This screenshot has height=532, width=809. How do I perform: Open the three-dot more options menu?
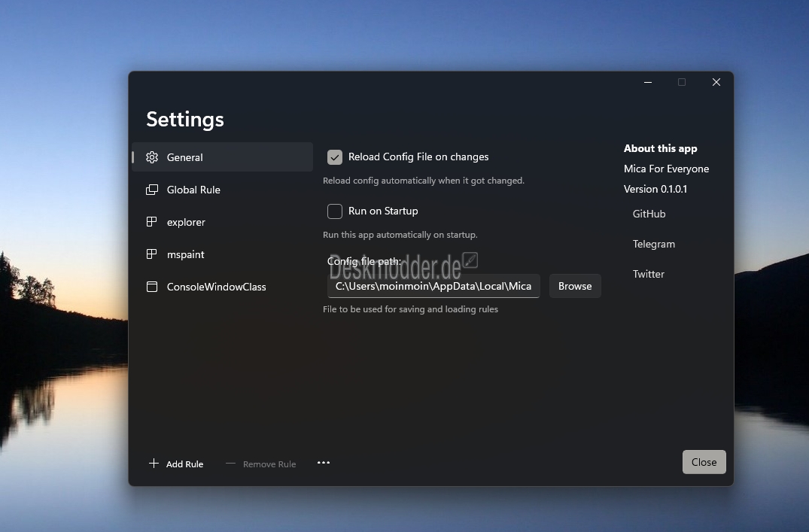point(324,463)
